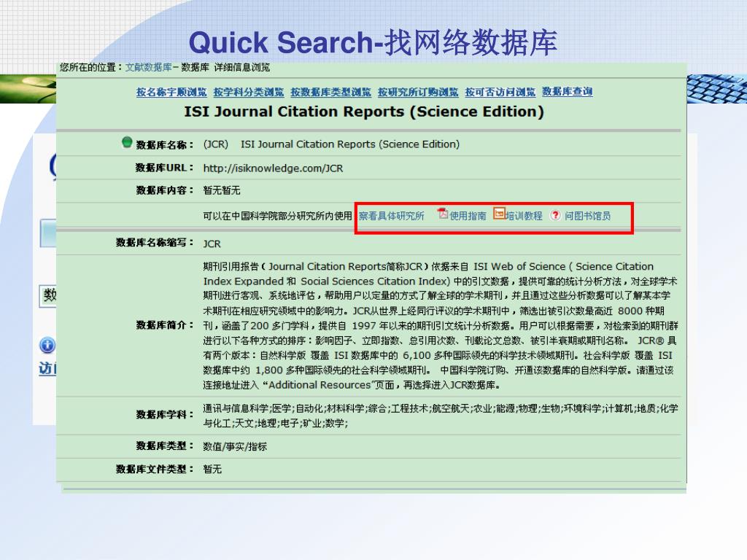Click the 文献数据库 breadcrumb link
The image size is (747, 560).
[x=148, y=67]
